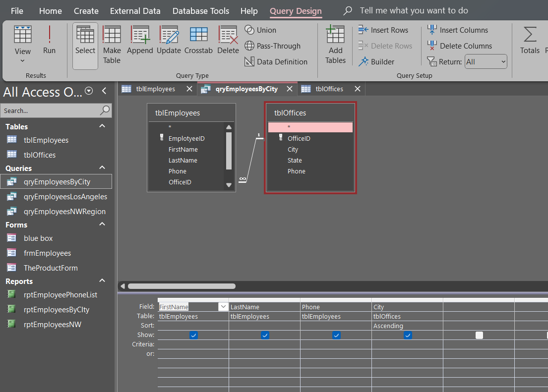Screen dimensions: 548x392
Task: Open the Return value combo box
Action: click(486, 62)
